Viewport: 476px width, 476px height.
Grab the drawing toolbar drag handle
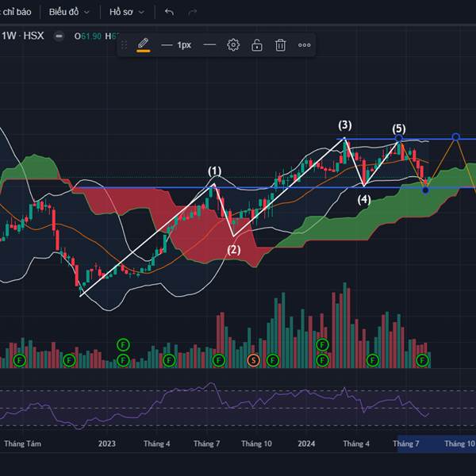(124, 45)
